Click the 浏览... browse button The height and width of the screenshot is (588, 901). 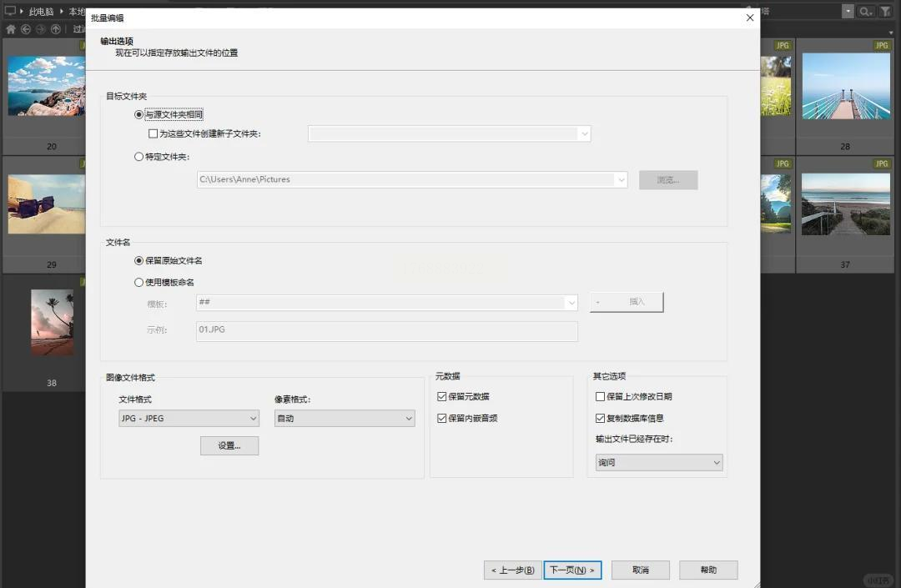[x=668, y=180]
